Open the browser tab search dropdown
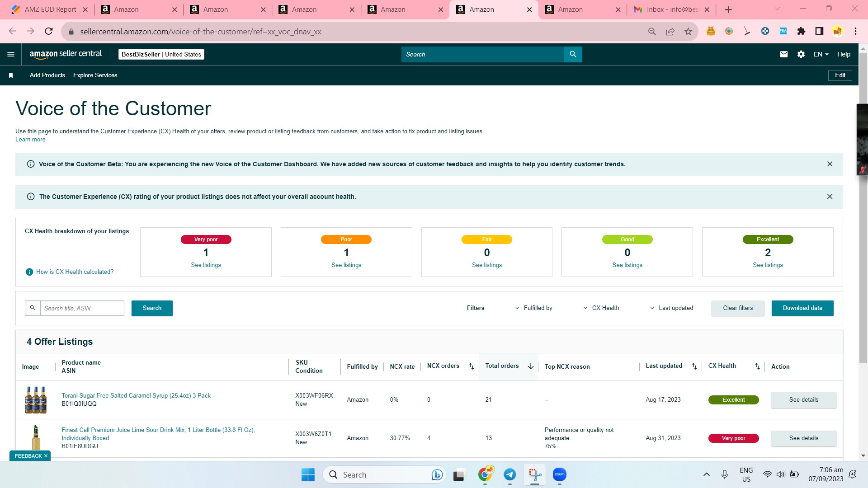Image resolution: width=868 pixels, height=488 pixels. coord(777,9)
